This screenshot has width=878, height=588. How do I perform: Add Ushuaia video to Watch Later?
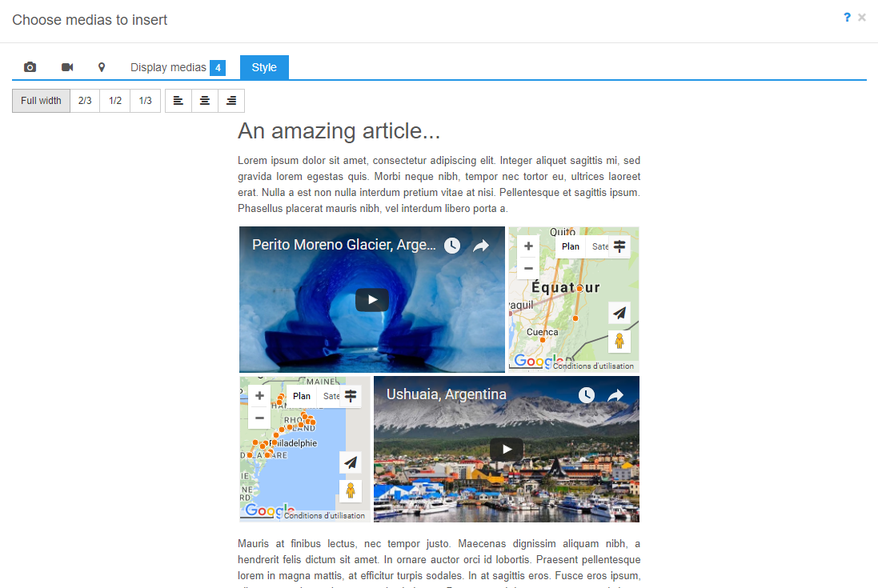tap(587, 395)
